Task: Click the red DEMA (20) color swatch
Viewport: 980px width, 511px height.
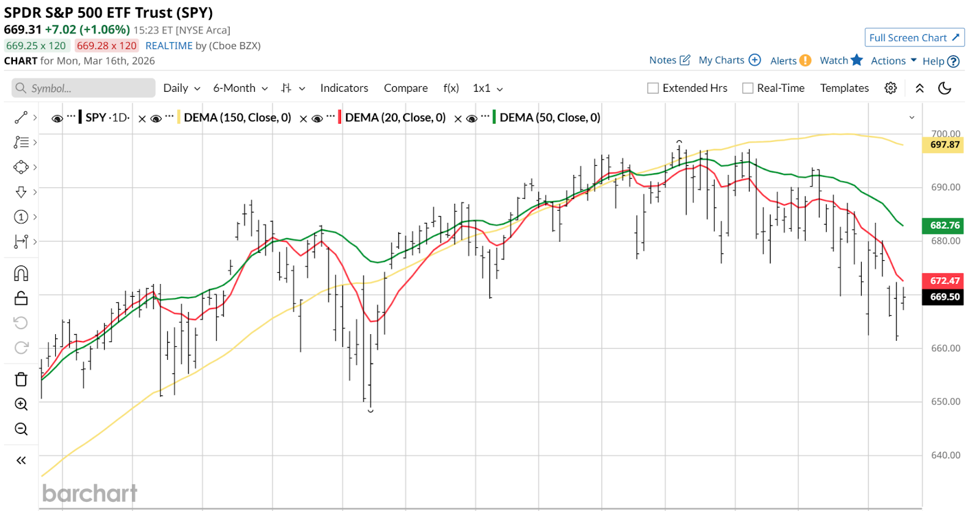Action: pyautogui.click(x=339, y=117)
